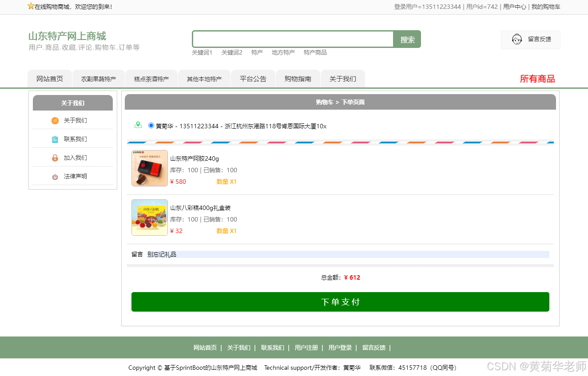Go to 用户中心 in the top bar
The width and height of the screenshot is (588, 376).
point(515,7)
